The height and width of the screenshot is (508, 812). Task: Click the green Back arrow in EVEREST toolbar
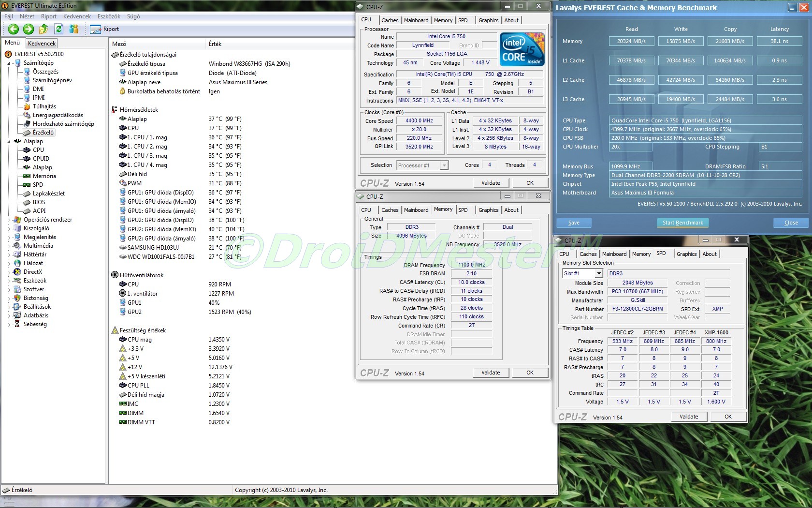click(14, 29)
